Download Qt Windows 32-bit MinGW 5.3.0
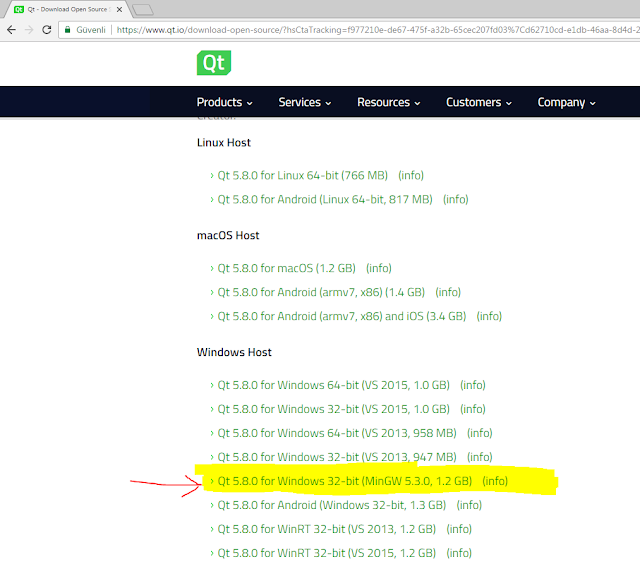Viewport: 640px width, 569px height. pos(345,481)
